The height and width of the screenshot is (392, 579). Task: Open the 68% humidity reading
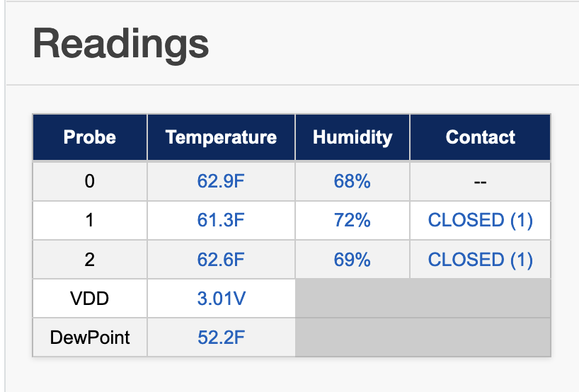point(352,181)
